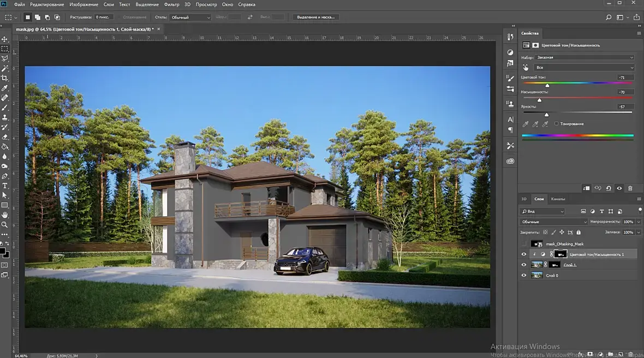Open the Набор preset dropdown
644x358 pixels.
(x=585, y=57)
